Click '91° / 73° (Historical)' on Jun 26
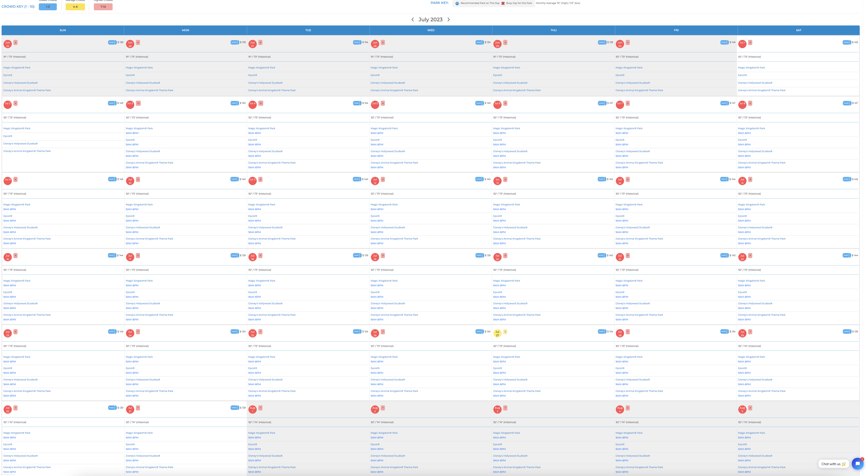The width and height of the screenshot is (868, 476). coord(137,57)
